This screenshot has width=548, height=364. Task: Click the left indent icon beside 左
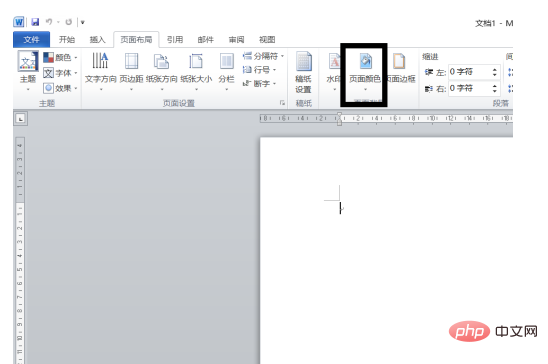pos(428,72)
